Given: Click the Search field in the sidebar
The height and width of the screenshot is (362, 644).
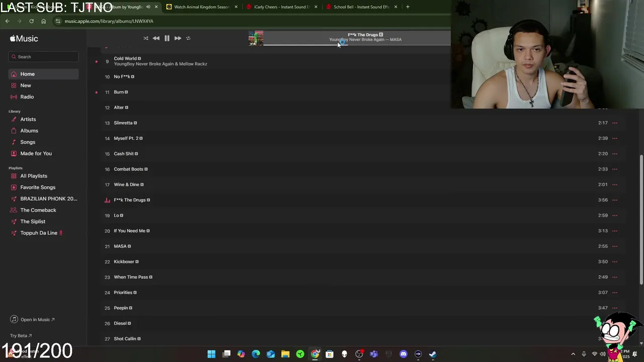Looking at the screenshot, I should [x=43, y=57].
